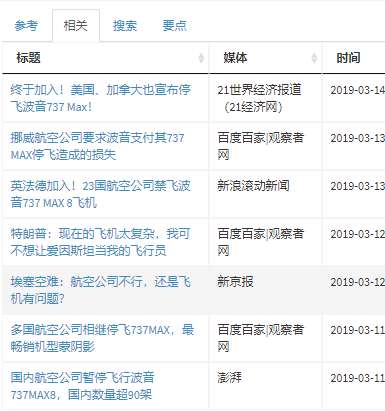Screen dimensions: 385x411
Task: Sort table by 标题 column arrows
Action: tap(201, 58)
